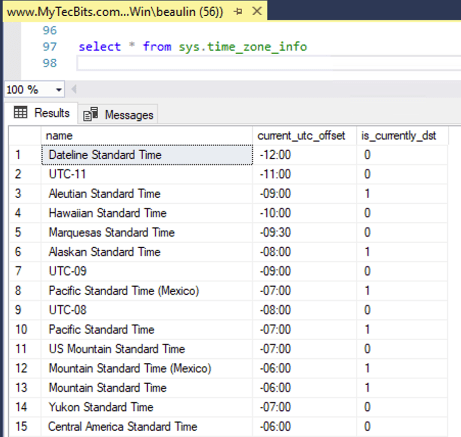Click the empty editor line 98
Image resolution: width=461 pixels, height=437 pixels.
point(269,63)
